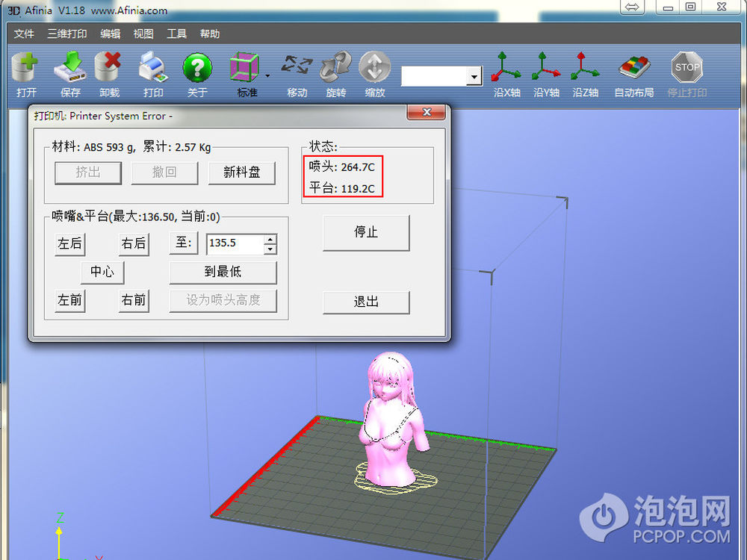Choose the 旋转 (Rotate) tool icon
The image size is (747, 560).
click(x=336, y=68)
